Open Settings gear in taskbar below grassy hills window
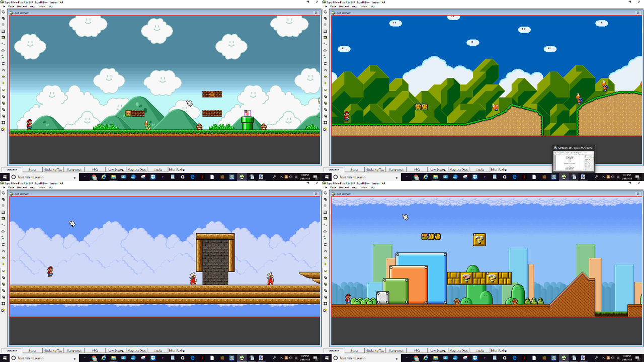Screen dimensions: 644x362 click(182, 177)
